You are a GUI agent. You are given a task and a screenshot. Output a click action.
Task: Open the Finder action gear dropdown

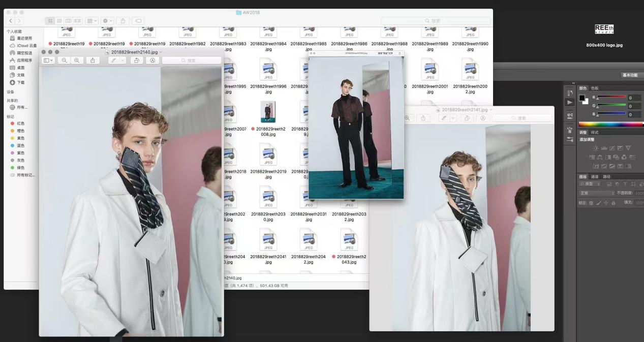[108, 21]
